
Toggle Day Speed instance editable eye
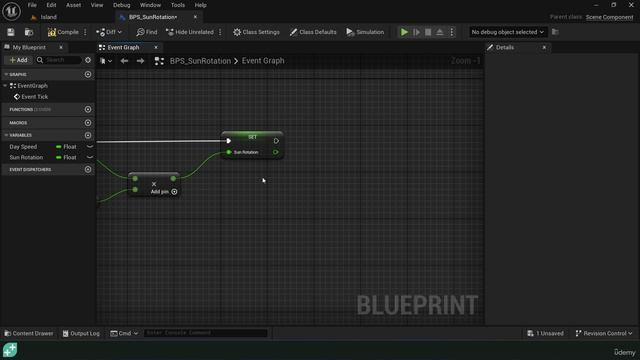90,147
